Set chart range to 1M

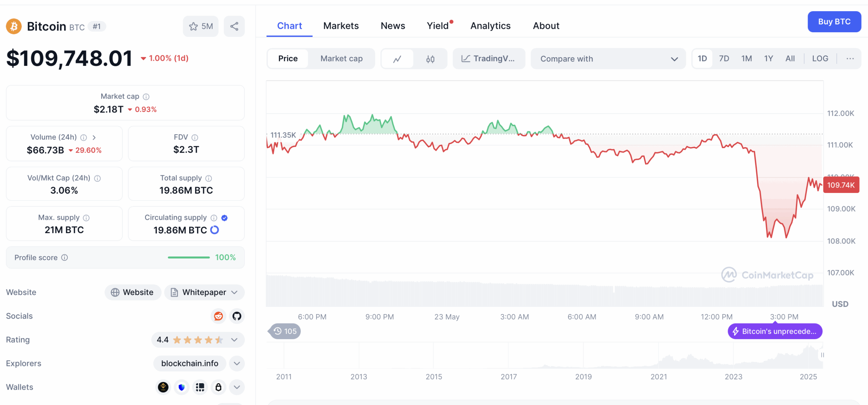click(x=746, y=59)
